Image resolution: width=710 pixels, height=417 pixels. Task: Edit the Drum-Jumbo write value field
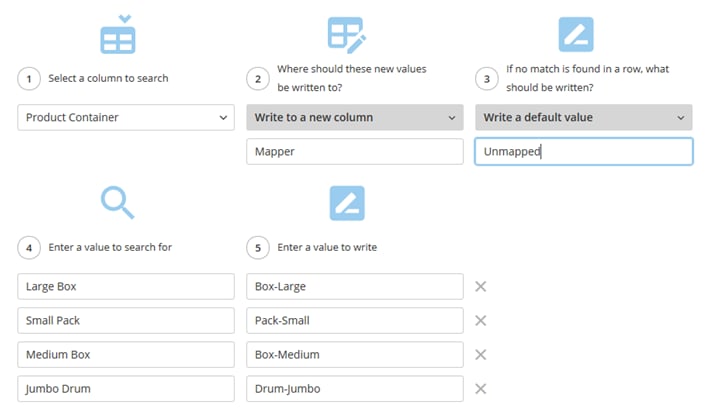(x=355, y=388)
